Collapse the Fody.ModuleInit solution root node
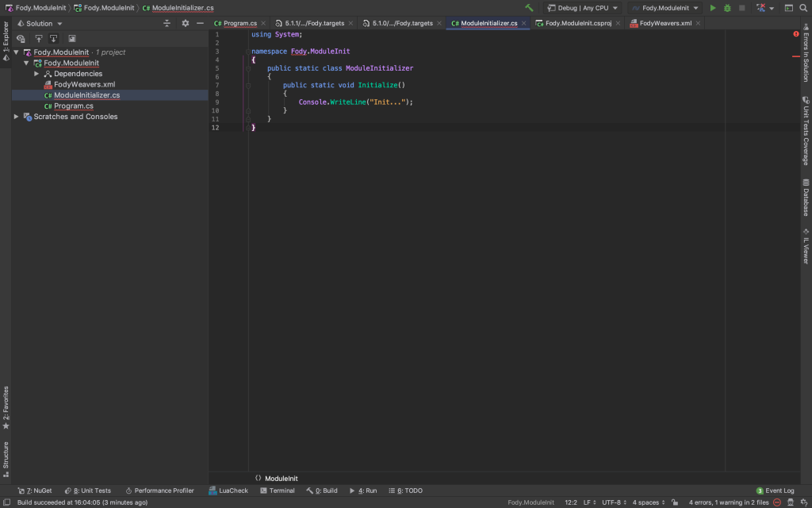 pos(16,52)
